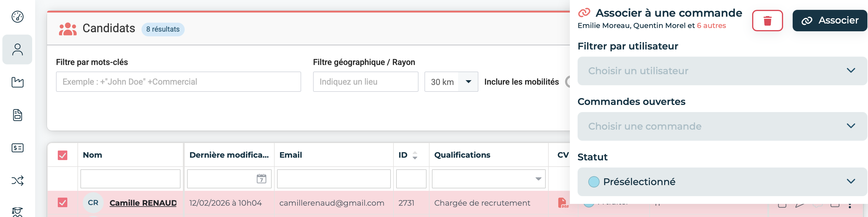Uncheck the select-all candidates checkbox
868x217 pixels.
pos(63,155)
